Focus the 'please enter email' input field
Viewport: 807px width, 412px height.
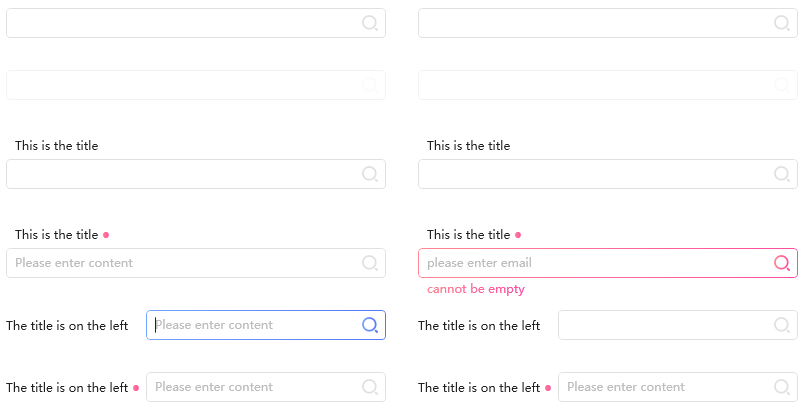[x=590, y=263]
